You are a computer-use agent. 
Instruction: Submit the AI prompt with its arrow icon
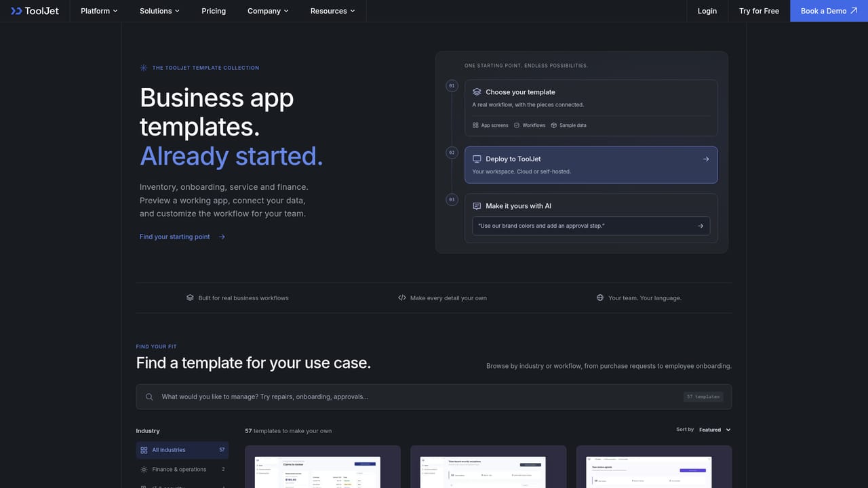coord(701,226)
